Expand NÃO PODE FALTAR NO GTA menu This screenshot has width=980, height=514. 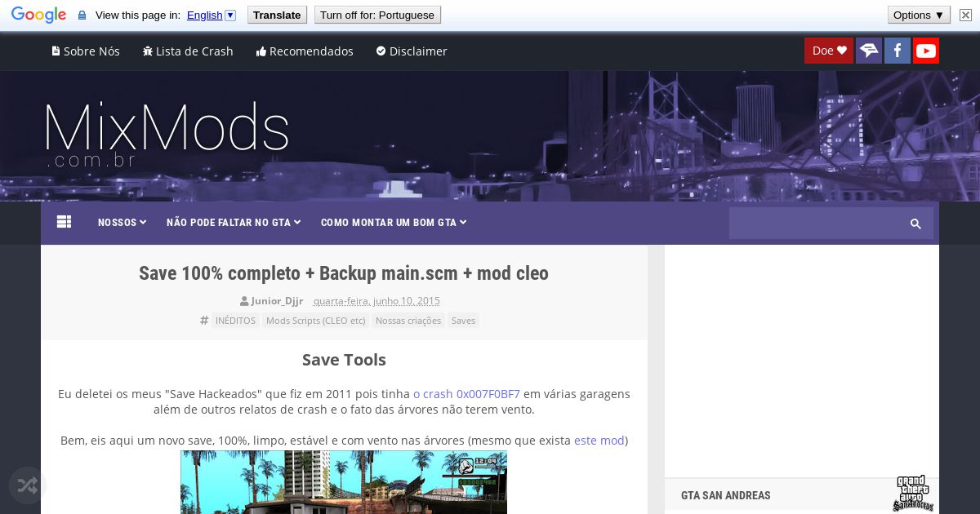pyautogui.click(x=234, y=223)
